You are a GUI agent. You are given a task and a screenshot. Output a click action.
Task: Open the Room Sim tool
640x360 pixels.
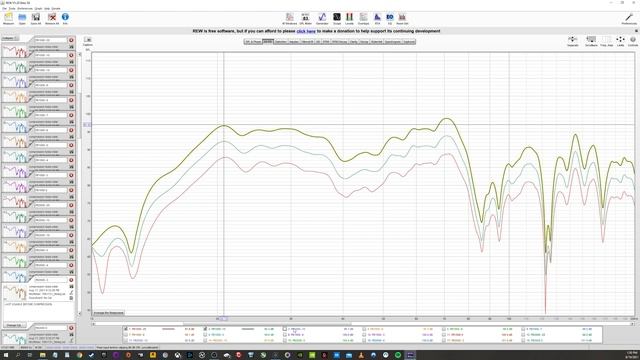pyautogui.click(x=402, y=18)
